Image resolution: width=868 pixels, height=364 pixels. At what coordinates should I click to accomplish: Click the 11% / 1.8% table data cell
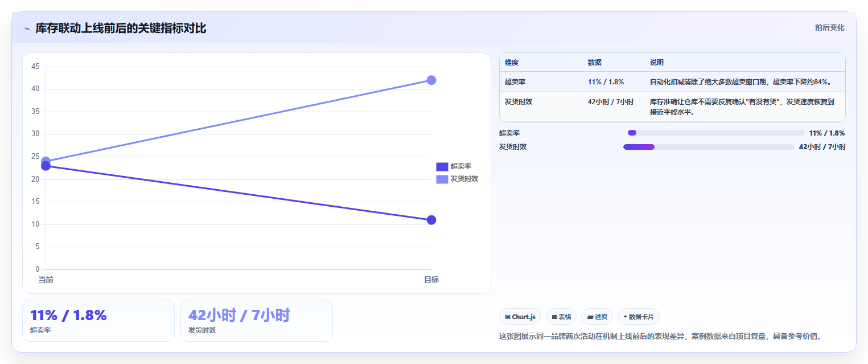click(607, 82)
